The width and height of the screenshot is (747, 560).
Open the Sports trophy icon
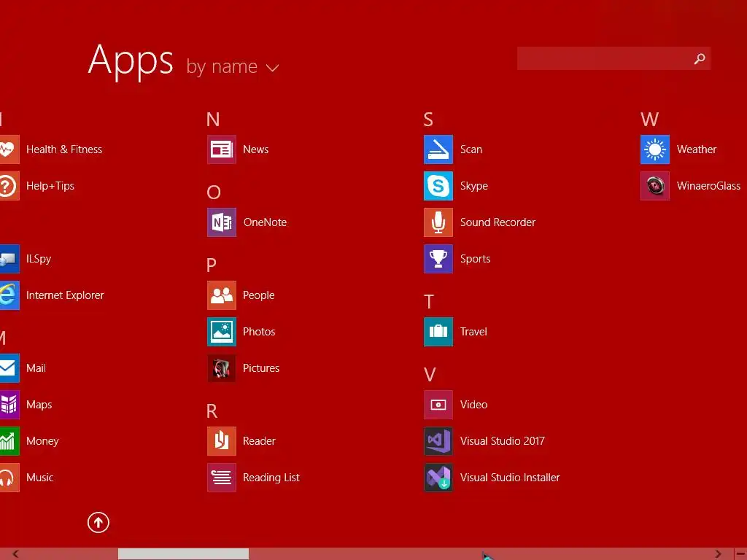pos(438,259)
